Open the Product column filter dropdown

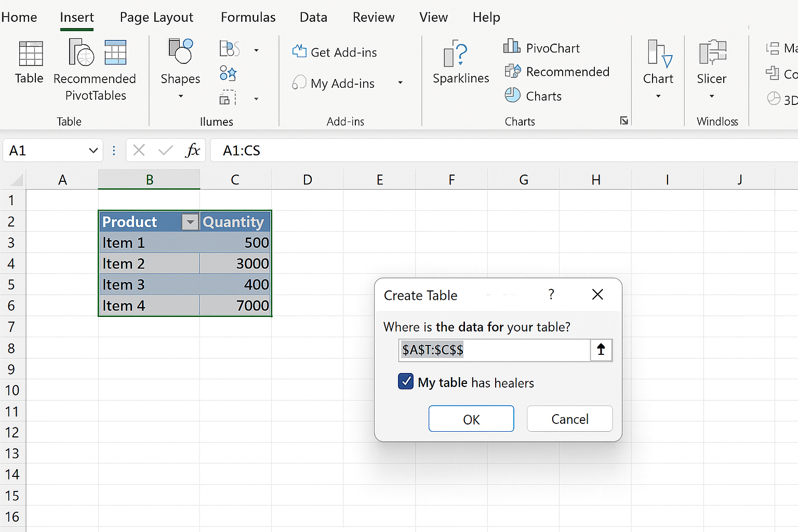coord(191,222)
